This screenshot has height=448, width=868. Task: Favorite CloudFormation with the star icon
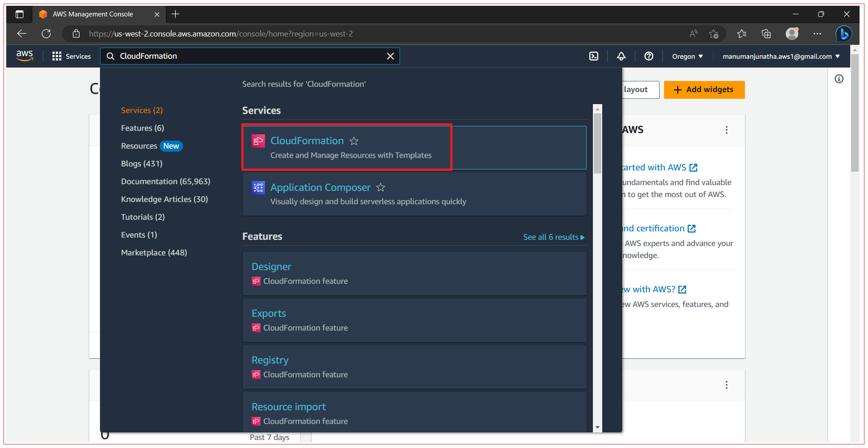354,141
